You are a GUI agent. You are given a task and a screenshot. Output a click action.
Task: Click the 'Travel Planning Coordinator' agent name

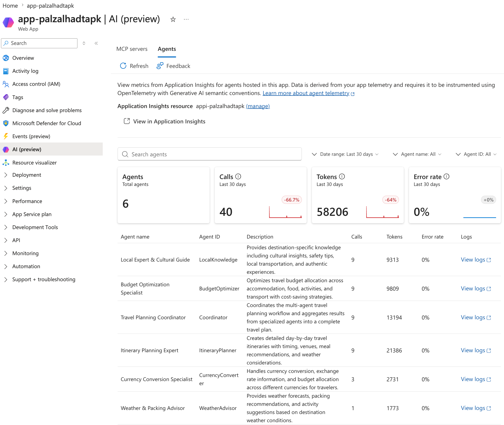[x=153, y=317]
